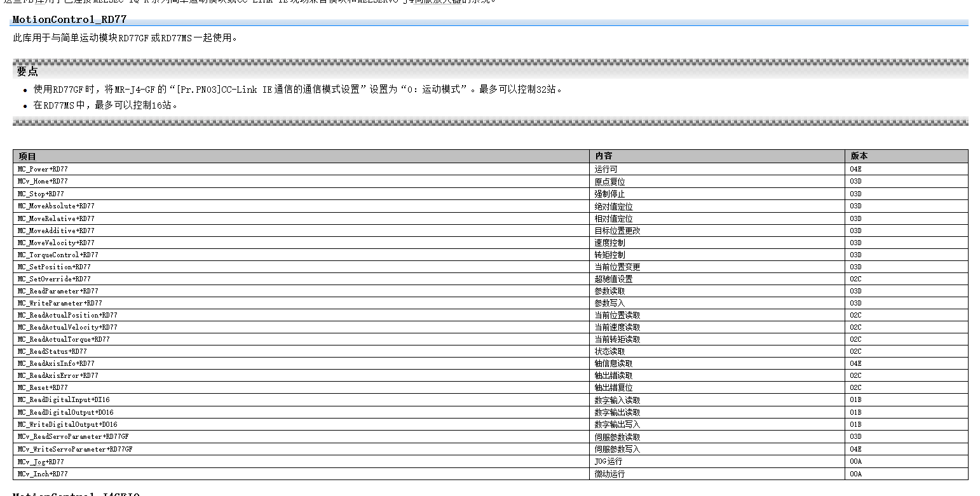
Task: Click the 项目 column header
Action: click(27, 156)
